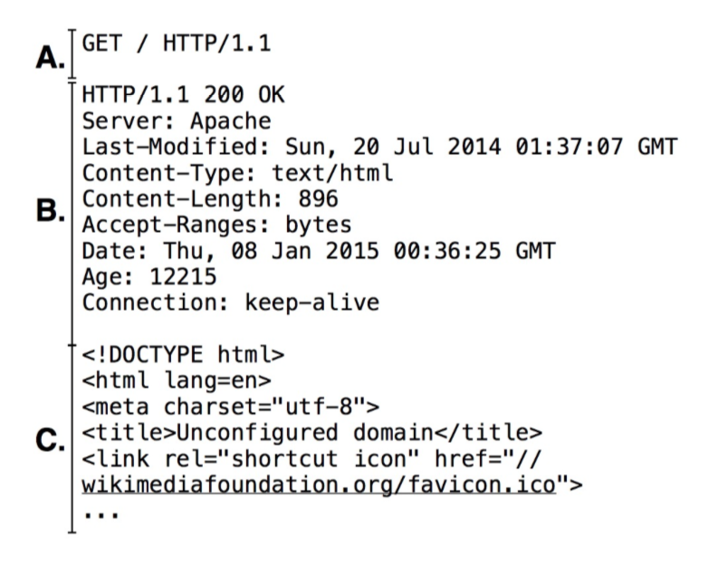
Task: Select the Last-Modified header line
Action: coord(378,147)
